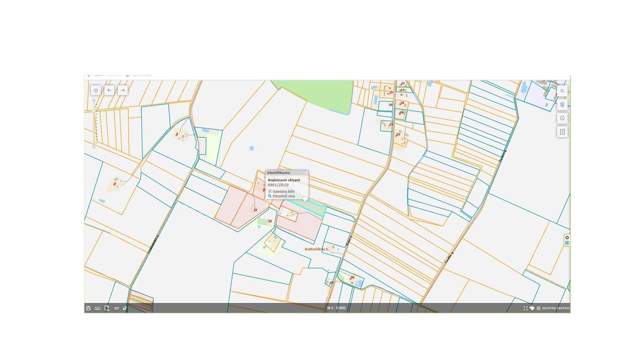
Task: Click the Baltmiškių k. village label
Action: tap(317, 249)
